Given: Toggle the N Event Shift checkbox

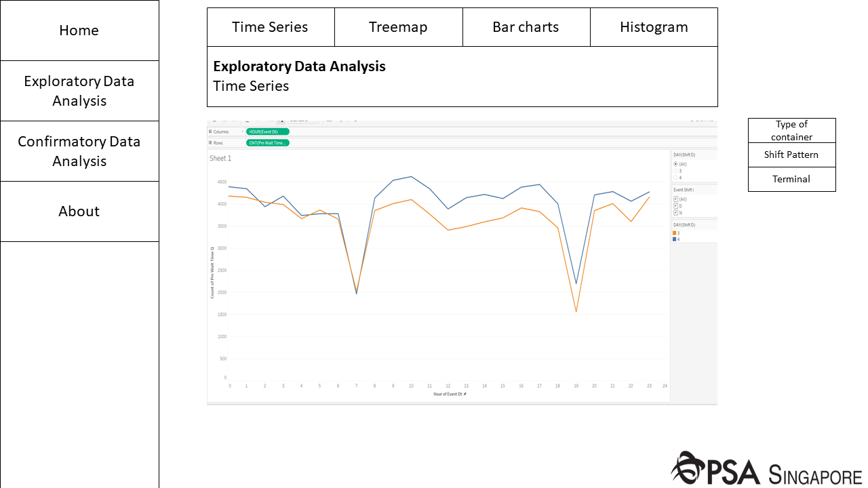Looking at the screenshot, I should click(x=675, y=213).
